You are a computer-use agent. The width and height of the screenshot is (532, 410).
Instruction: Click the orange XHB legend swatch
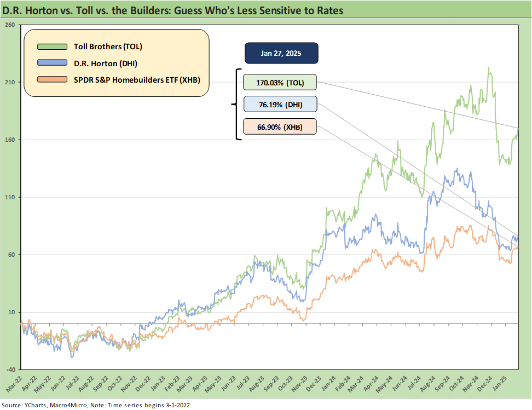coord(52,79)
